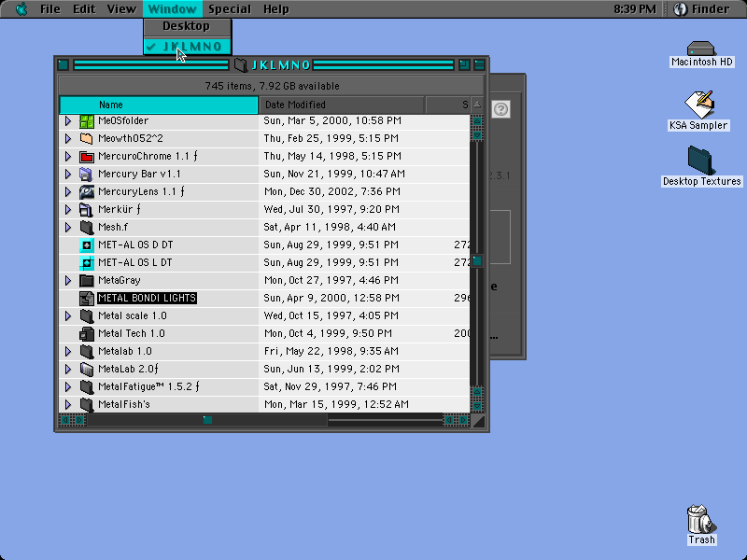Open the Help menu

click(275, 9)
